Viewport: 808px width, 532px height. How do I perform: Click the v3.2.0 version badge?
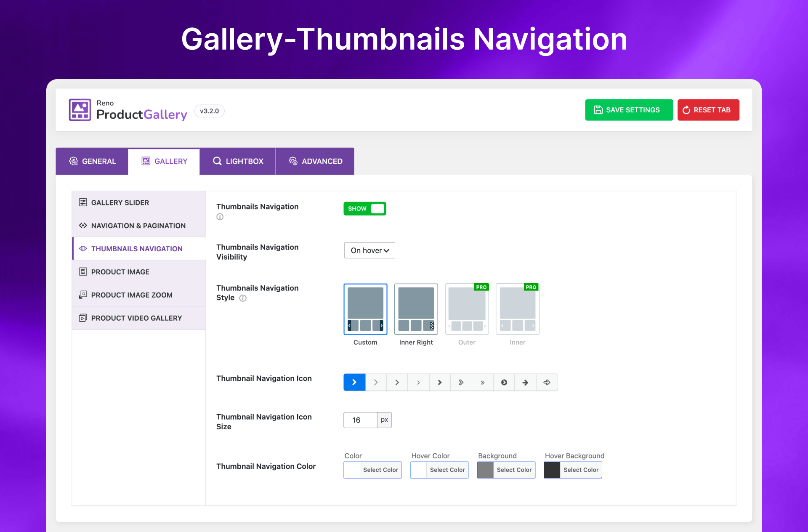click(x=209, y=111)
